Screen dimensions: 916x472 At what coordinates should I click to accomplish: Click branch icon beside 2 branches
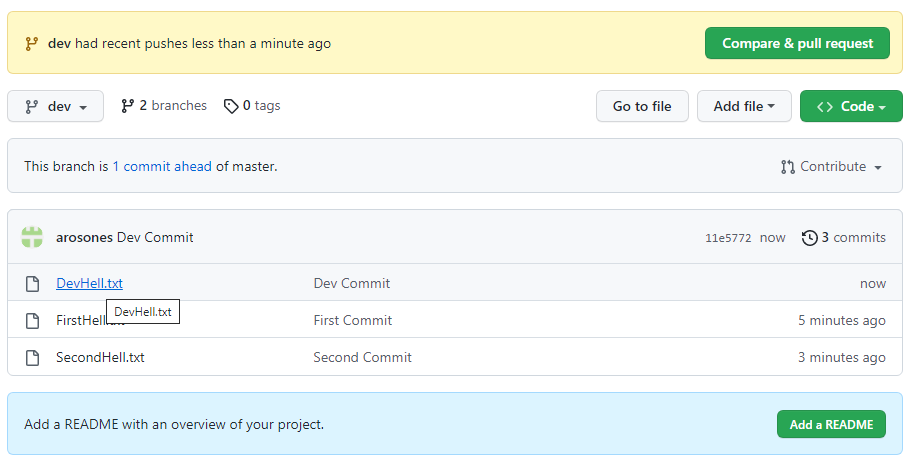[127, 106]
